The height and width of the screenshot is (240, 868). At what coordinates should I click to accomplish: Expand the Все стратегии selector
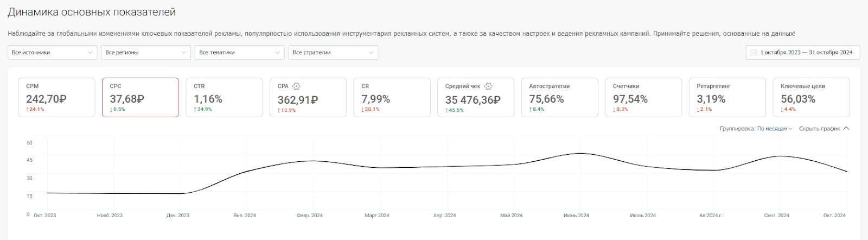333,53
